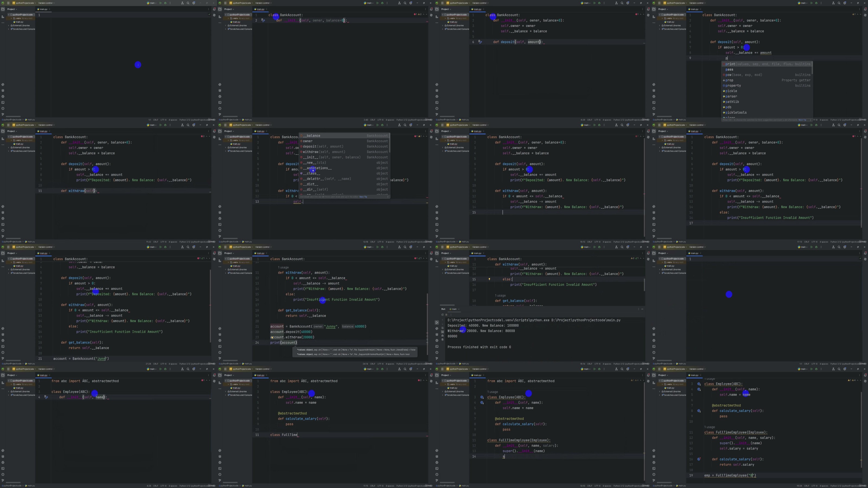Hide the Run tool window with dash icon

coord(642,309)
